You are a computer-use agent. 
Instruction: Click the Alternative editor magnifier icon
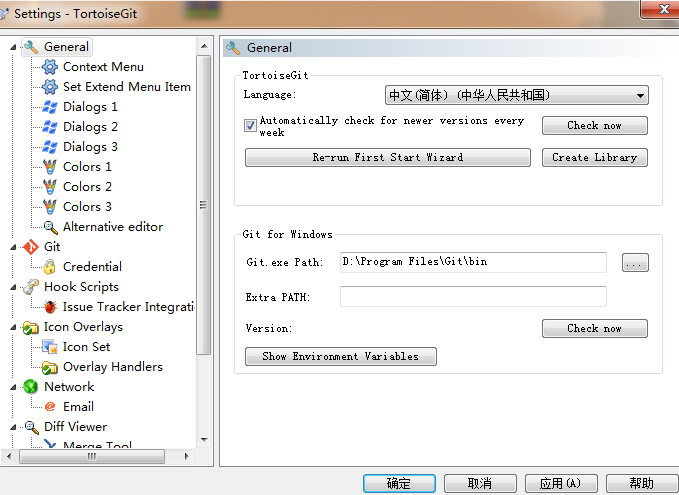tap(50, 227)
